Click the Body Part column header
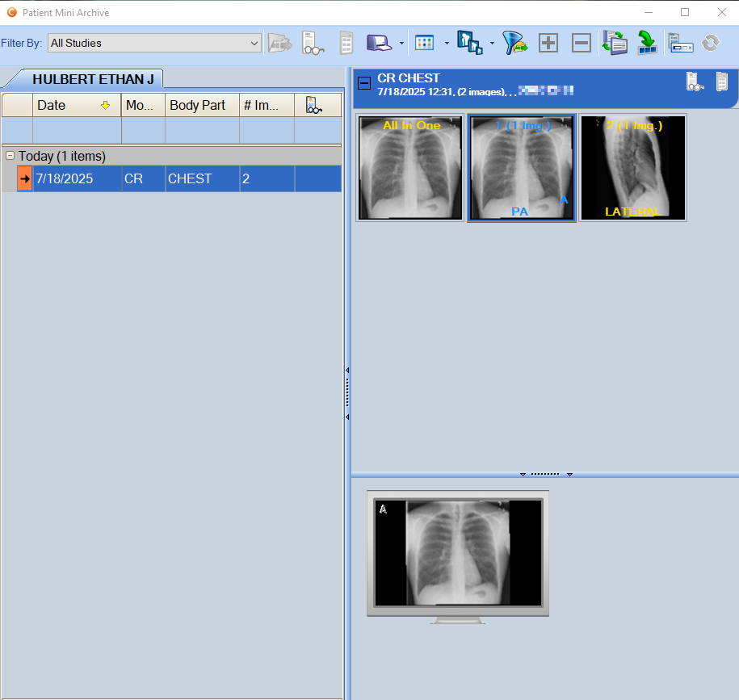The height and width of the screenshot is (700, 739). (x=202, y=105)
